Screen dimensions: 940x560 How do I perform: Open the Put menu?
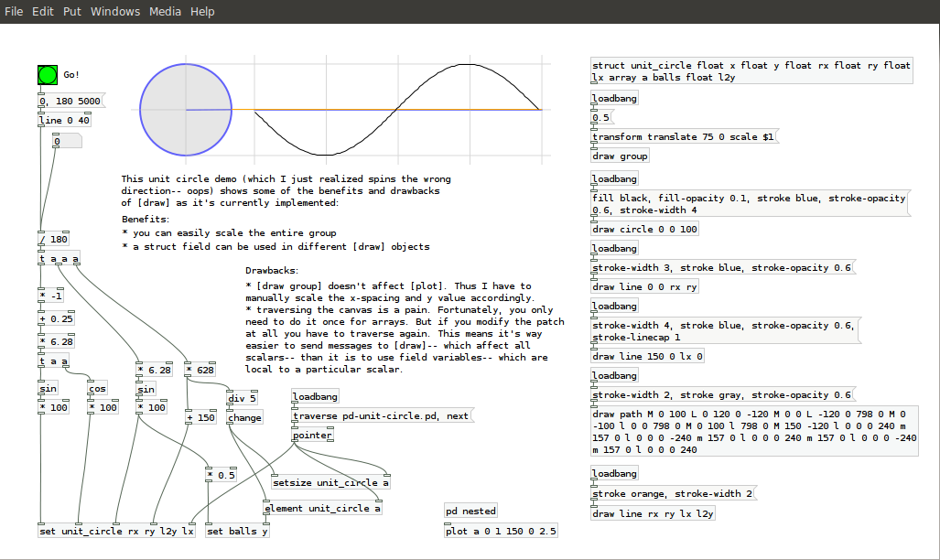point(71,11)
